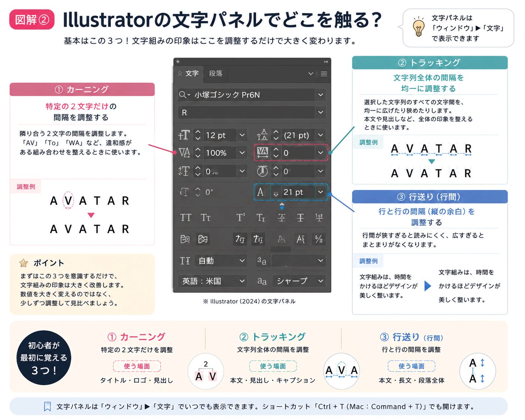Open the 12 pt size dropdown arrow
The image size is (525, 420).
point(242,135)
